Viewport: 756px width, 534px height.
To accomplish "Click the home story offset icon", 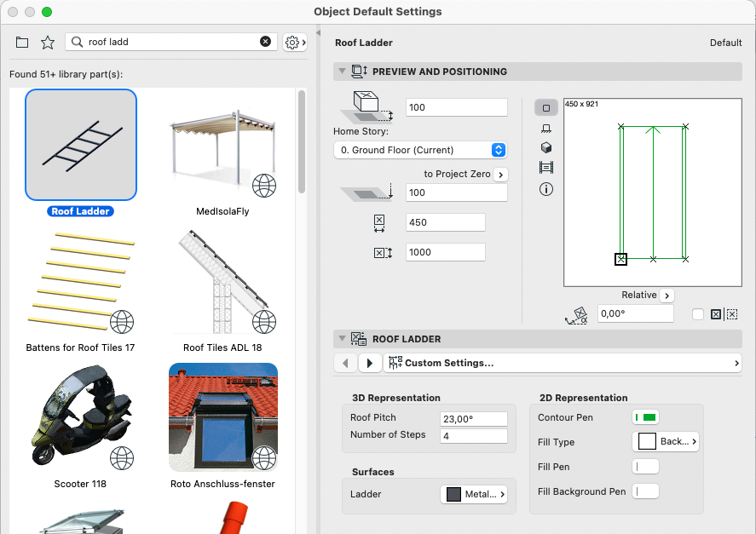I will 366,106.
